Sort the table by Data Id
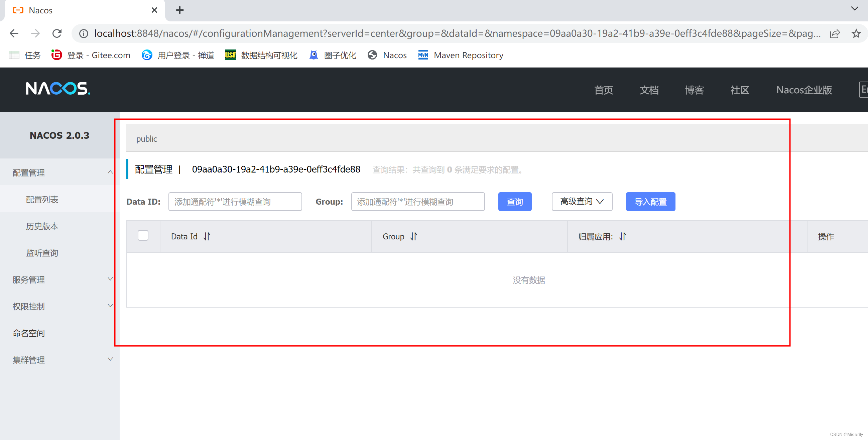Screen dimensions: 868x440 (207, 236)
